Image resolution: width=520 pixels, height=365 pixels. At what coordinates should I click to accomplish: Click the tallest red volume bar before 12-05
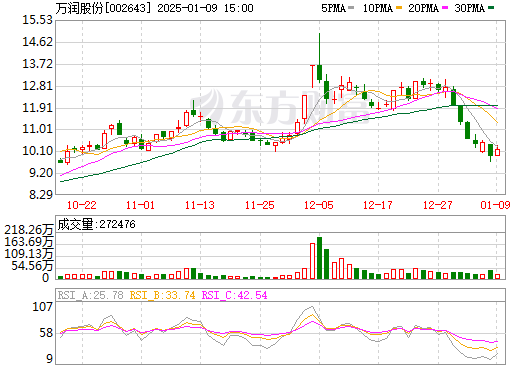click(312, 261)
